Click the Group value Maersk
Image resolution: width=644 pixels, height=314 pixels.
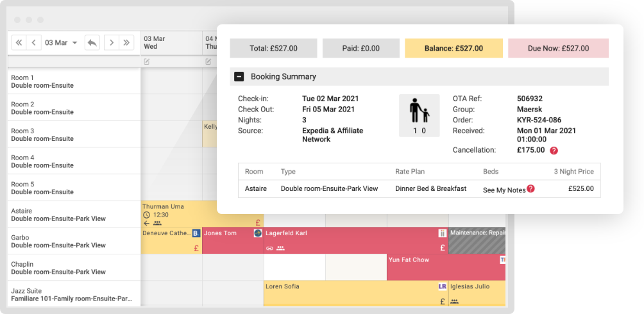coord(530,110)
